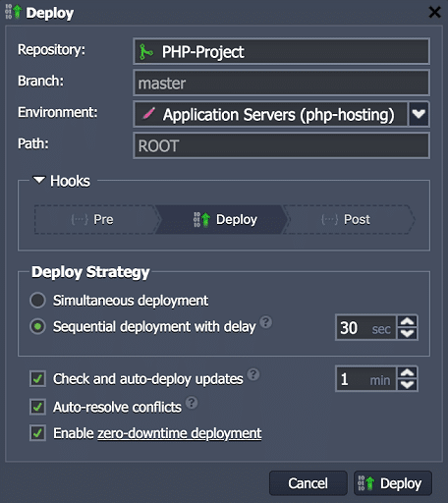Screen dimensions: 448x503
Task: Decrease the delay seconds value
Action: 407,333
